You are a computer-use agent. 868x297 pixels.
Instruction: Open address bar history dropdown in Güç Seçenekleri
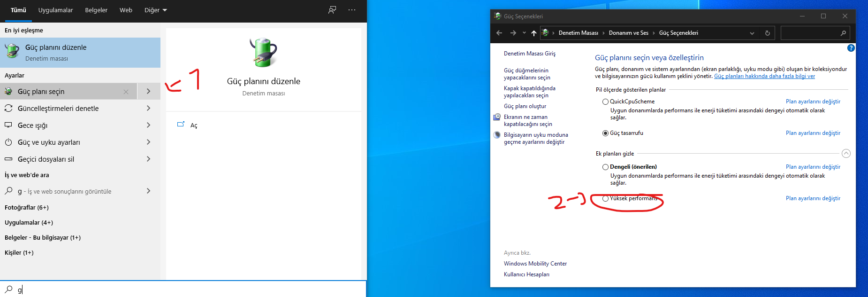pyautogui.click(x=752, y=33)
